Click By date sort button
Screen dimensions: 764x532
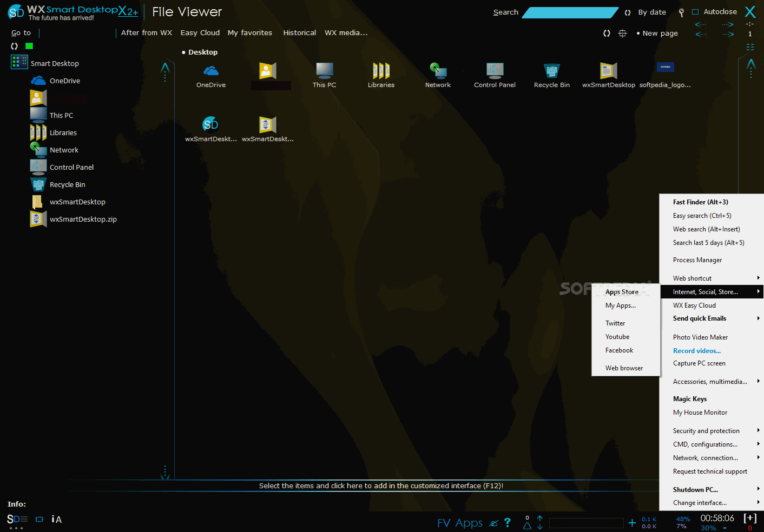(x=652, y=12)
